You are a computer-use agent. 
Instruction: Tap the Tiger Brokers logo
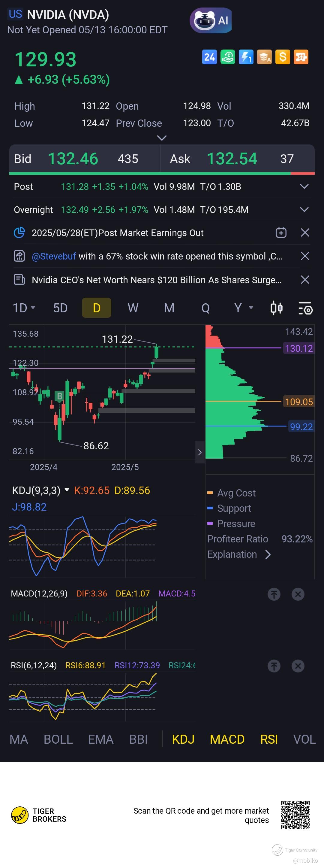(39, 815)
